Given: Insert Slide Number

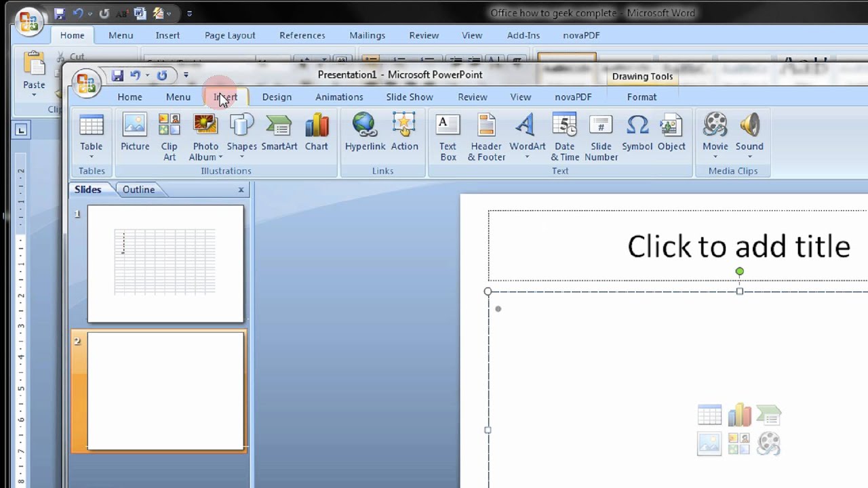Looking at the screenshot, I should [601, 138].
